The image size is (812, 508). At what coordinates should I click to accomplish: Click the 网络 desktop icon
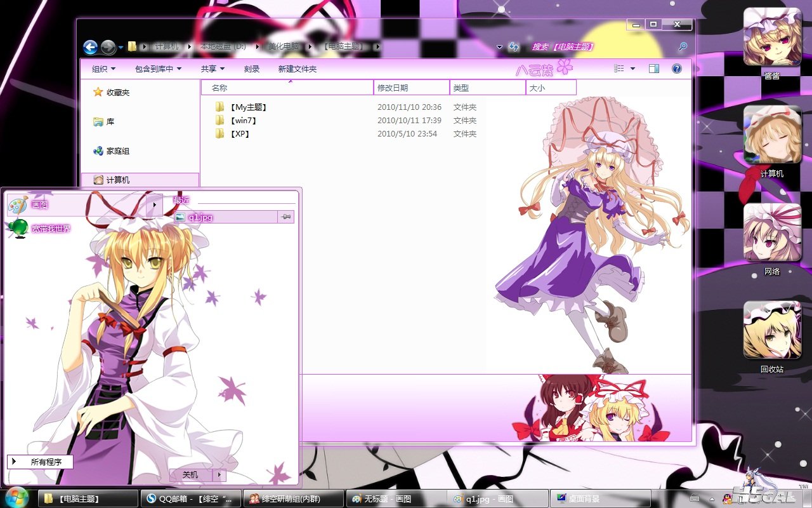(772, 239)
